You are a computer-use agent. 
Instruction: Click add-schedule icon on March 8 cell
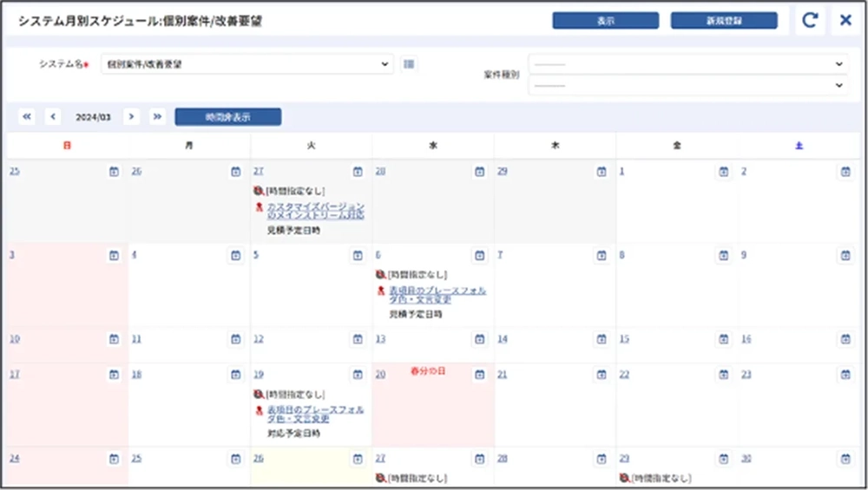(724, 255)
